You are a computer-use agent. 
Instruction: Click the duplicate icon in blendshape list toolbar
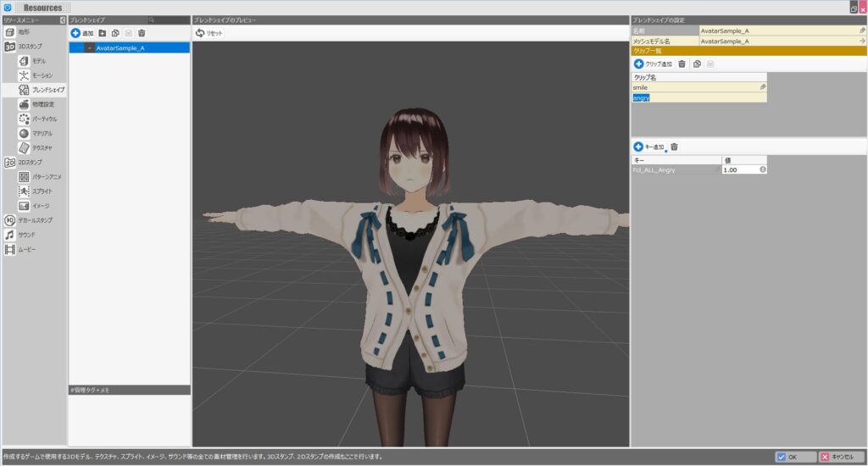coord(115,33)
